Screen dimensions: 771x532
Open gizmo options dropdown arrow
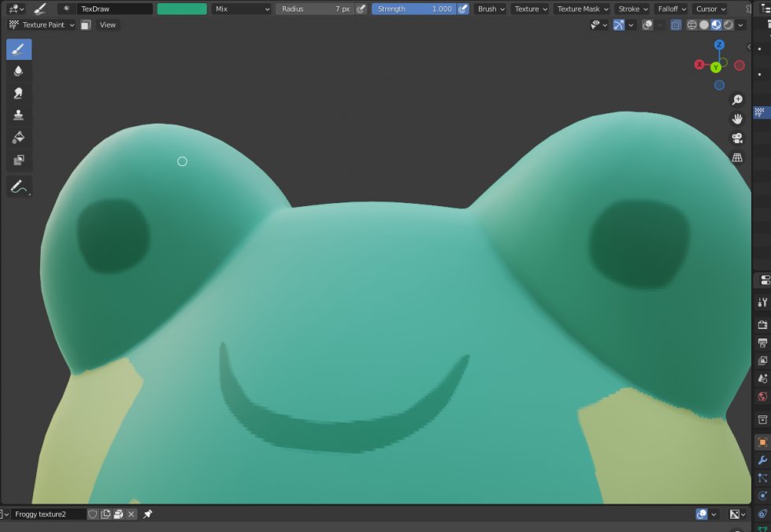point(631,25)
